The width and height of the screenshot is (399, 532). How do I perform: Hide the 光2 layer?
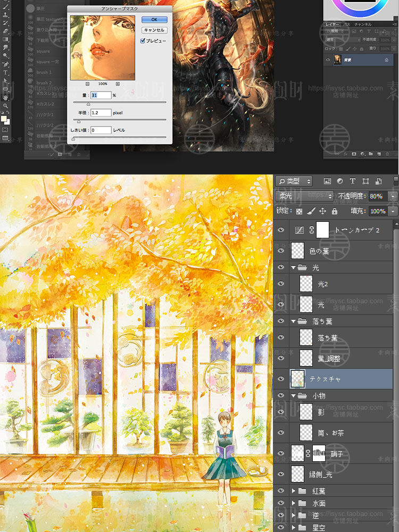[281, 284]
